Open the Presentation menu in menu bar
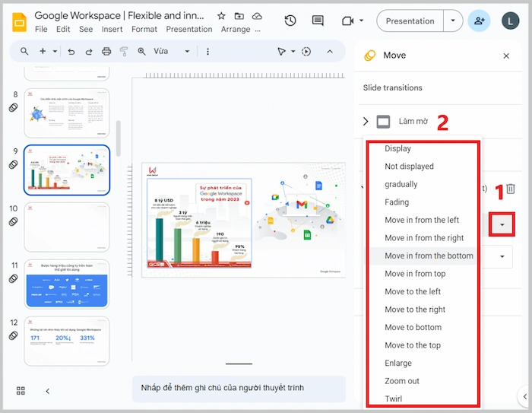The width and height of the screenshot is (532, 413). coord(189,29)
